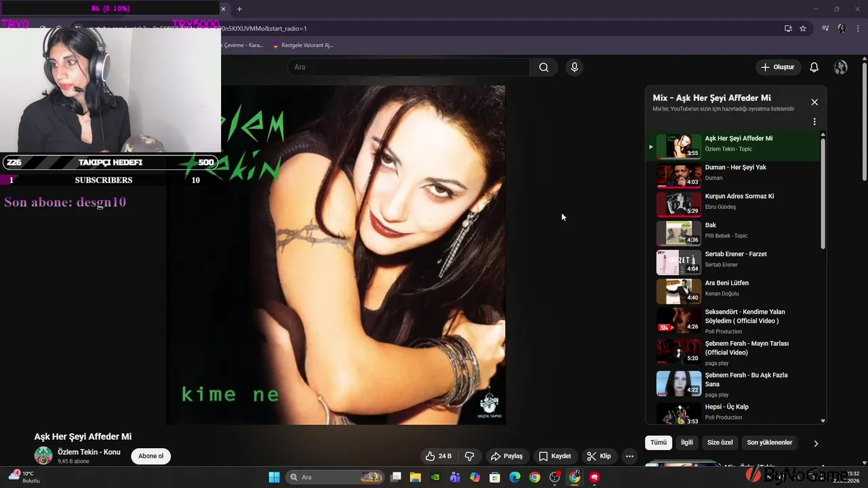Click the install app icon in address bar

788,28
